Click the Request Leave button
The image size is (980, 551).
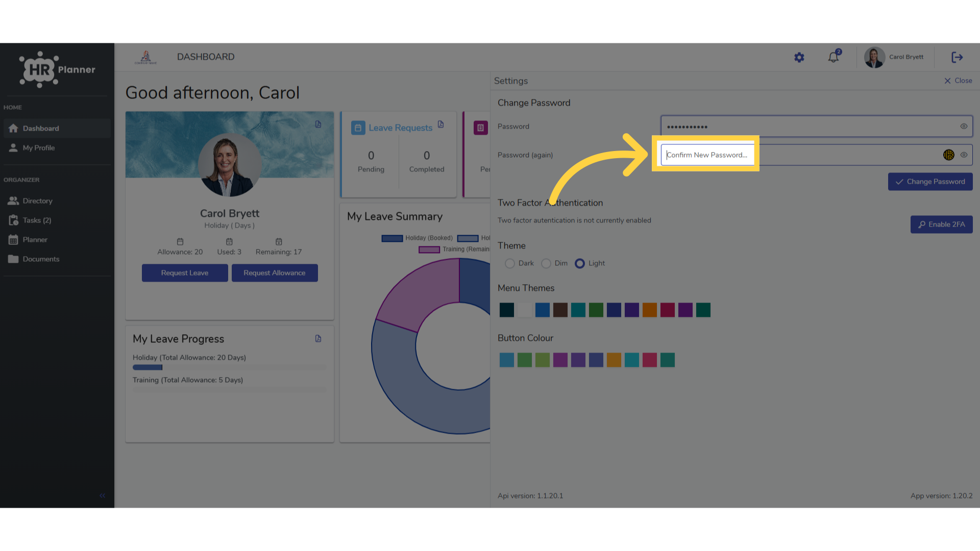click(x=185, y=273)
